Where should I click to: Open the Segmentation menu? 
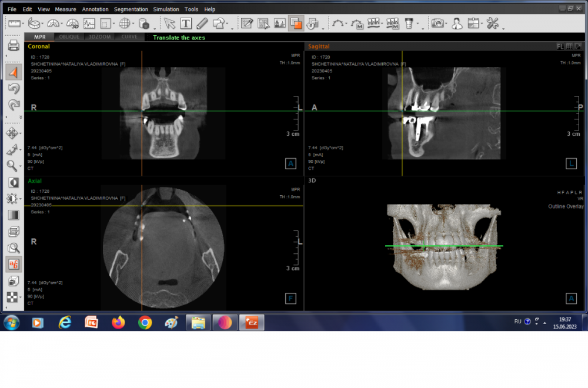click(131, 9)
